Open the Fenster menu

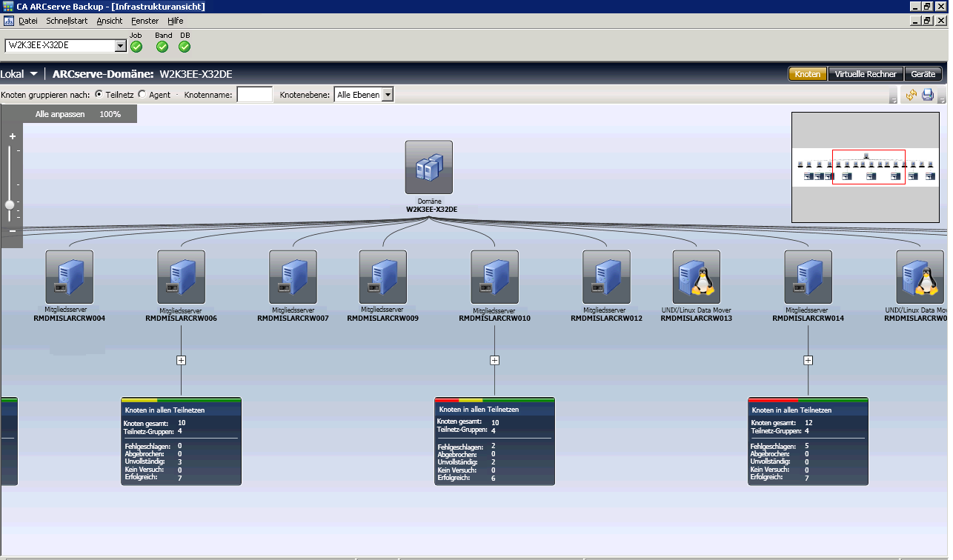(145, 21)
